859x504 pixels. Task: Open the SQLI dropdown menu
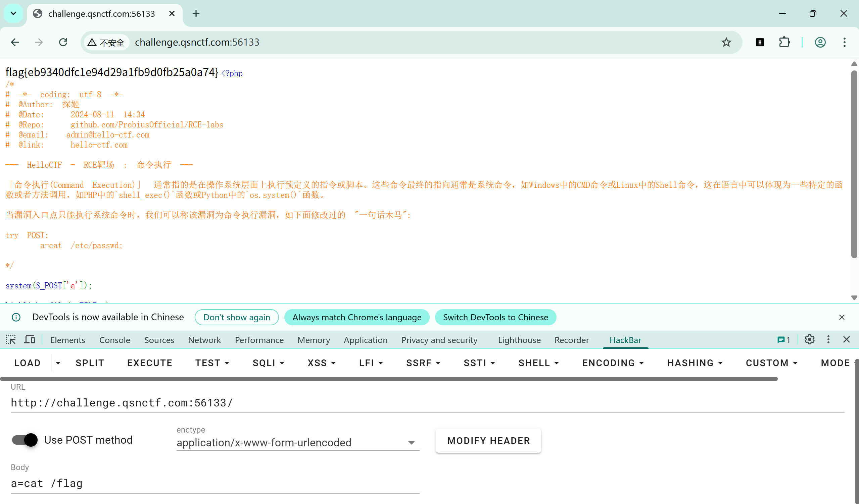tap(268, 363)
